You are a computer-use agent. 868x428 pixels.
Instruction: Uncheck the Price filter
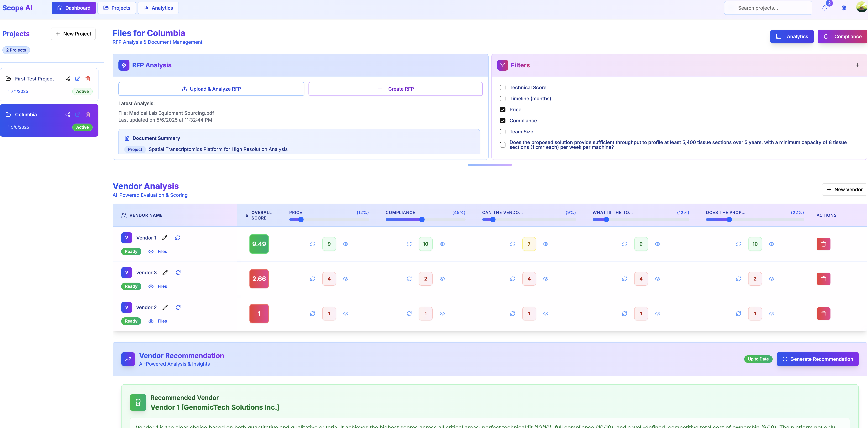click(x=502, y=110)
